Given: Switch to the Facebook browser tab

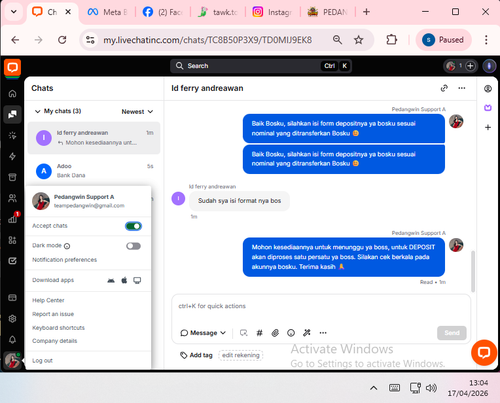Looking at the screenshot, I should click(x=163, y=12).
